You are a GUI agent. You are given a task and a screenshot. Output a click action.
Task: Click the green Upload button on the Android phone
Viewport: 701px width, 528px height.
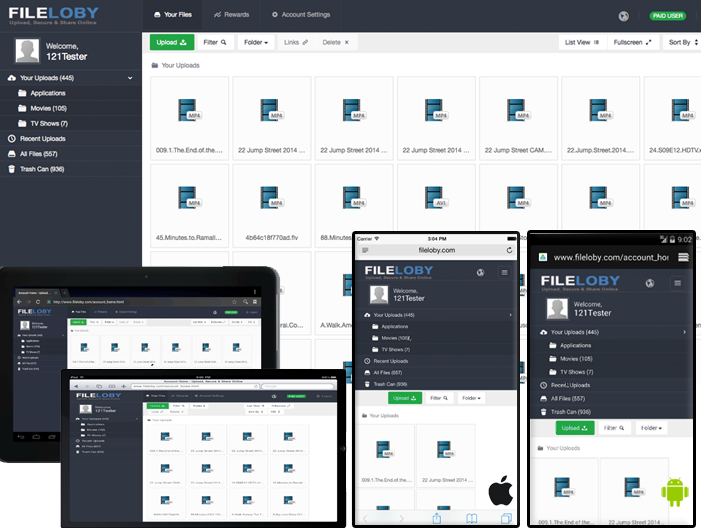pyautogui.click(x=575, y=428)
